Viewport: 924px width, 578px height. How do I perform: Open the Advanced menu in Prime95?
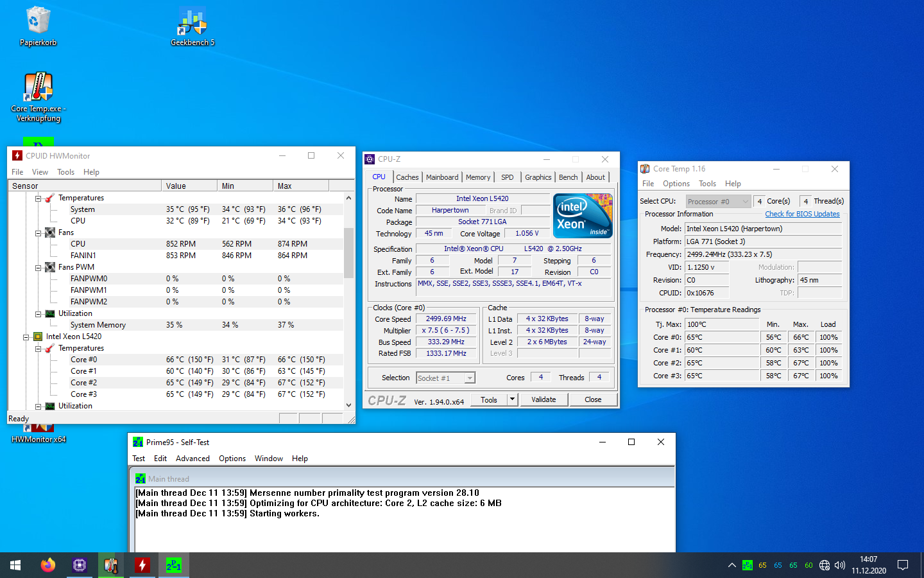[193, 458]
